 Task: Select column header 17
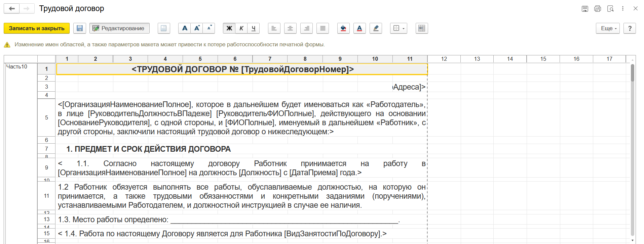coord(609,59)
